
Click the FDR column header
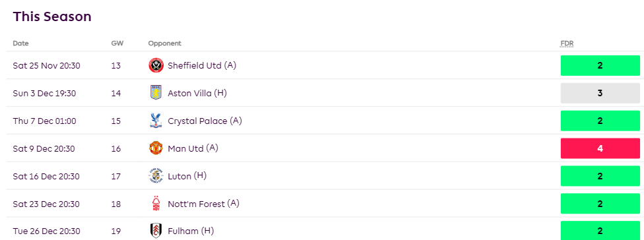tap(567, 44)
